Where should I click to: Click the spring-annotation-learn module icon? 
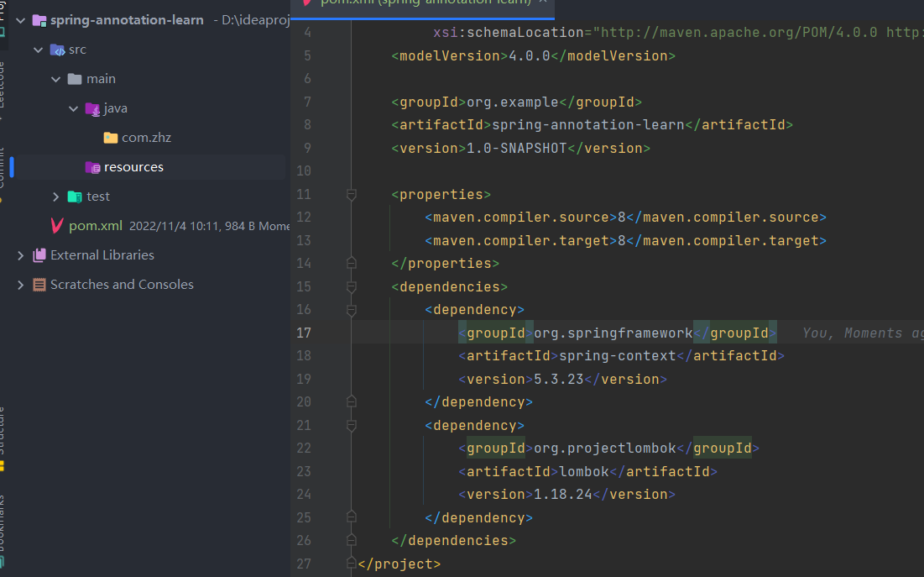(39, 20)
